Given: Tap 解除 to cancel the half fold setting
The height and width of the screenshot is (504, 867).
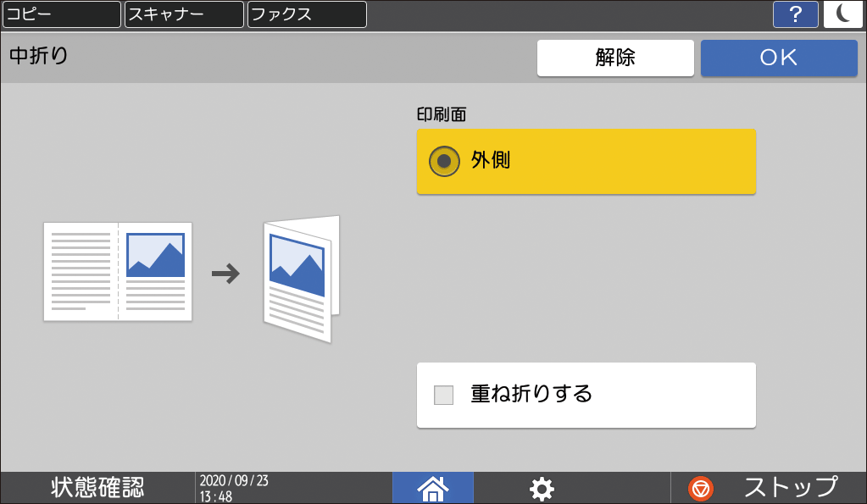Looking at the screenshot, I should click(615, 58).
